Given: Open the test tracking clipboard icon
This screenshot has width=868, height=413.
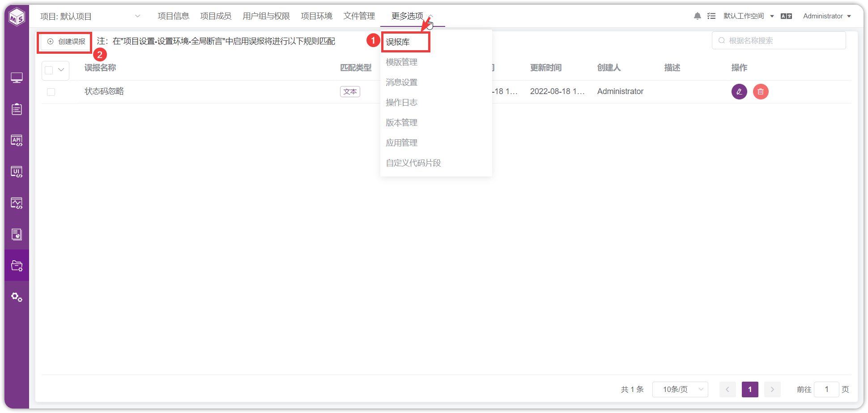Looking at the screenshot, I should [x=17, y=109].
